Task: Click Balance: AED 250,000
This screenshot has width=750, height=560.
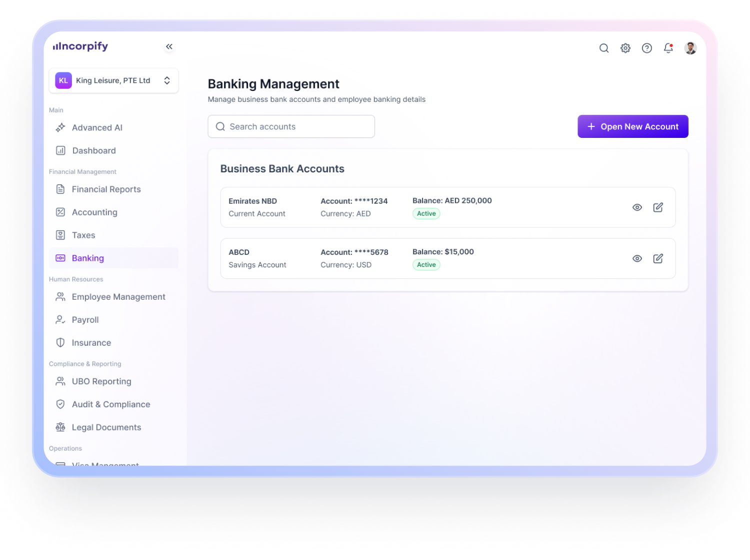Action: point(452,200)
